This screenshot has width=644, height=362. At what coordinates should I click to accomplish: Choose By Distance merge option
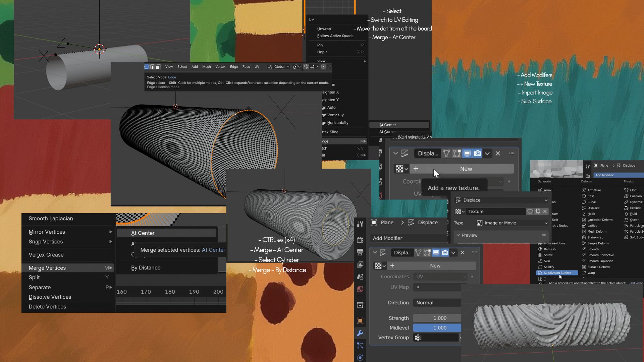[x=146, y=268]
